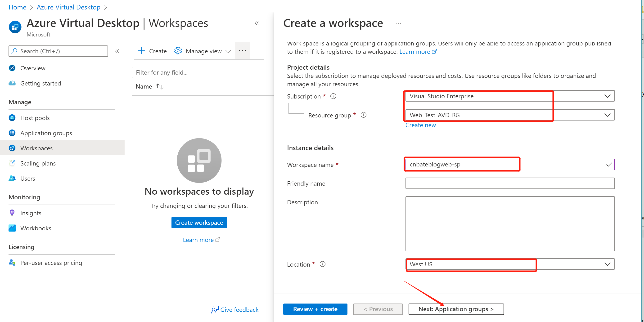Open Per-user access pricing item
The image size is (644, 322).
click(51, 263)
